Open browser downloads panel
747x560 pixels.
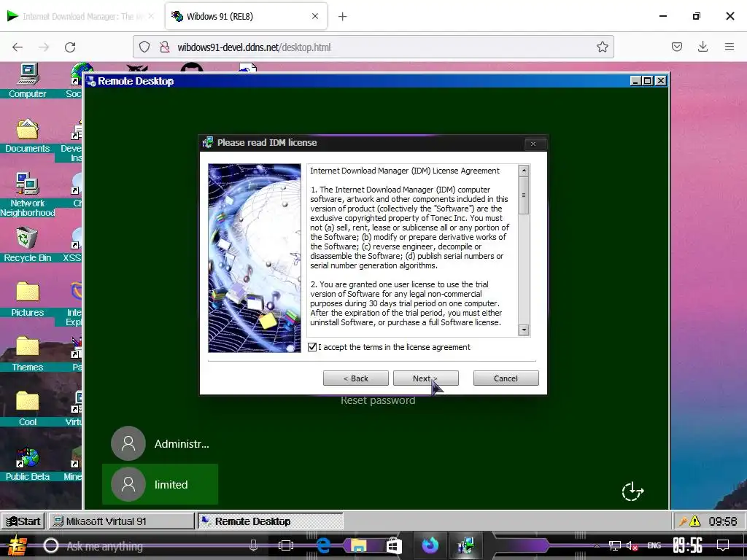[703, 47]
